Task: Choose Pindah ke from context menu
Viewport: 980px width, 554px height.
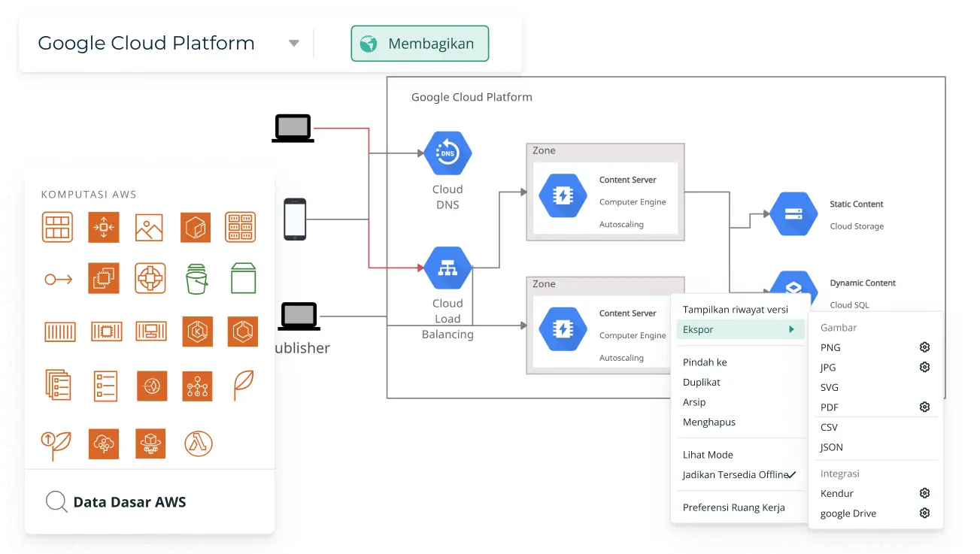Action: click(705, 362)
